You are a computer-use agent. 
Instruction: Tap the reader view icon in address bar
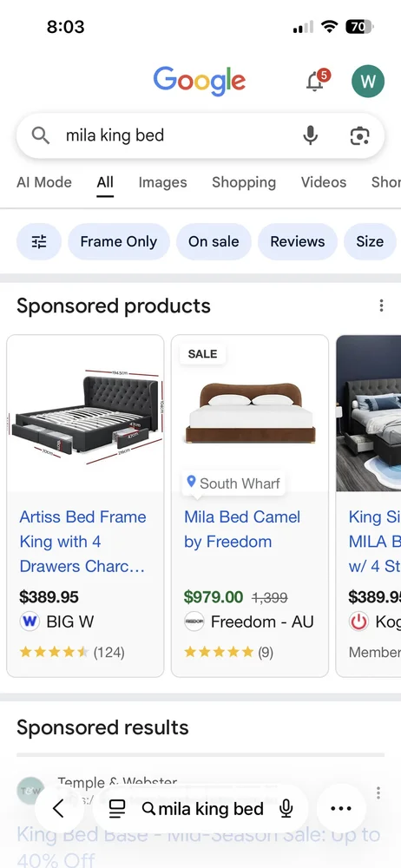click(x=117, y=809)
